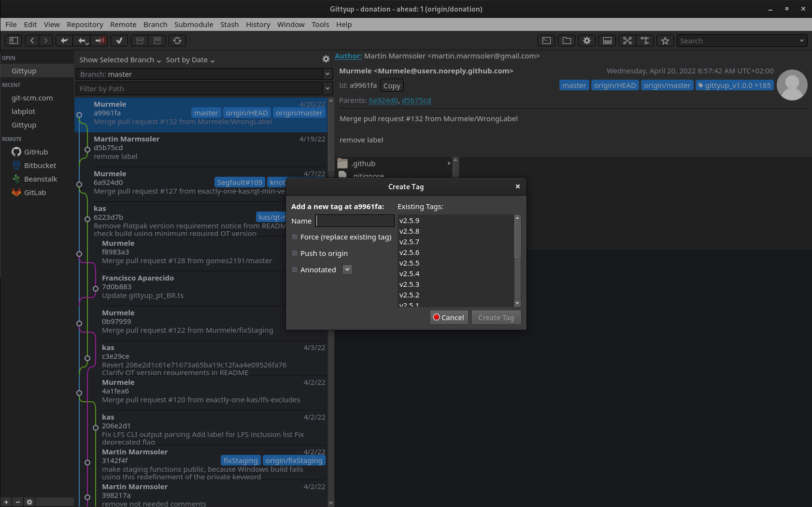Open commit list options gear
Screen dimensions: 812x507
click(326, 59)
